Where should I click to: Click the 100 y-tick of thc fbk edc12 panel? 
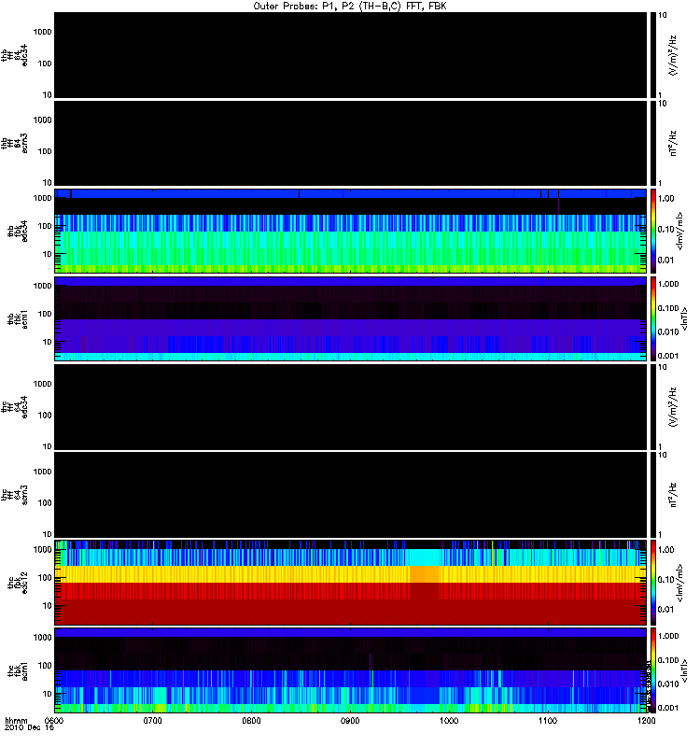coord(45,578)
